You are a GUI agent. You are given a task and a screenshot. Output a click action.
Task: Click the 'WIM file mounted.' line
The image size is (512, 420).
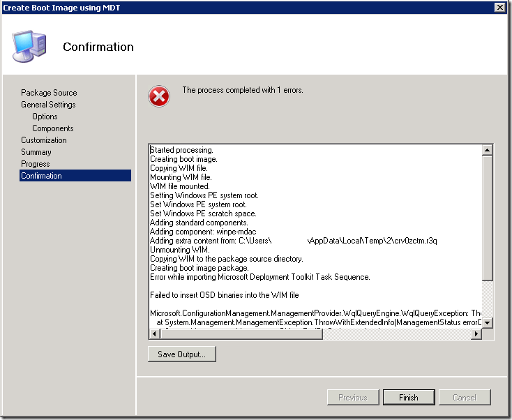(180, 186)
